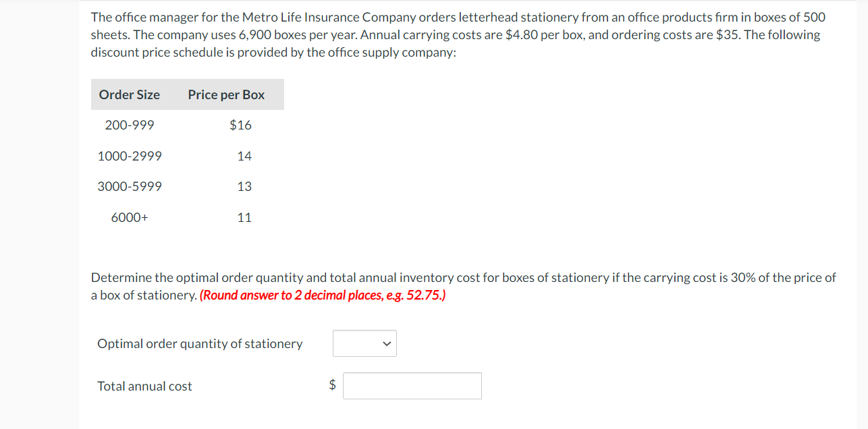Click the dollar sign beside the cost field

[332, 385]
